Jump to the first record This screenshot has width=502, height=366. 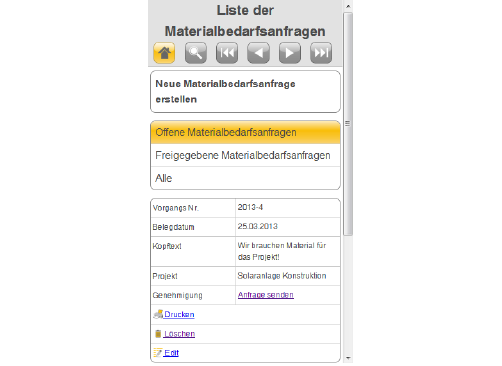[227, 53]
